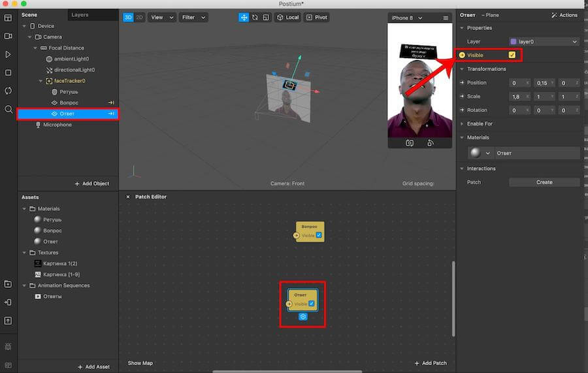
Task: Click Add Patch in Patch Editor
Action: click(x=431, y=363)
